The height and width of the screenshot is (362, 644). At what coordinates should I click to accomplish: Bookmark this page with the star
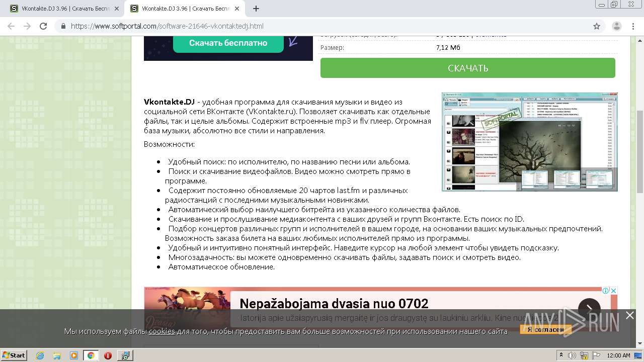[597, 26]
